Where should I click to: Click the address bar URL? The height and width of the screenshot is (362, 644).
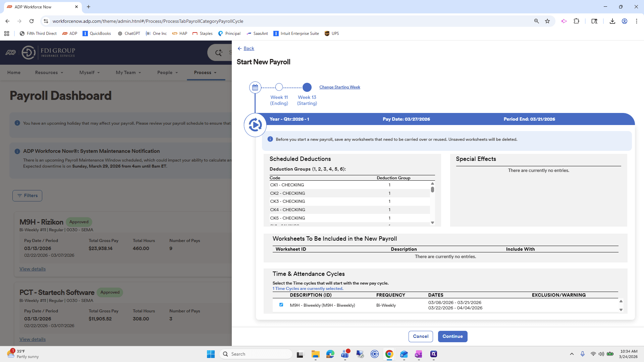click(x=148, y=21)
